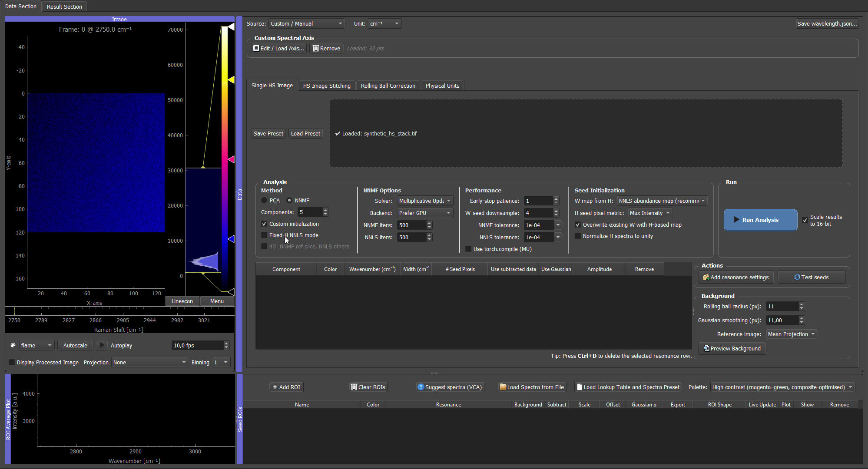The height and width of the screenshot is (469, 868).
Task: Click Suggest spectra (VCA) button
Action: (x=450, y=387)
